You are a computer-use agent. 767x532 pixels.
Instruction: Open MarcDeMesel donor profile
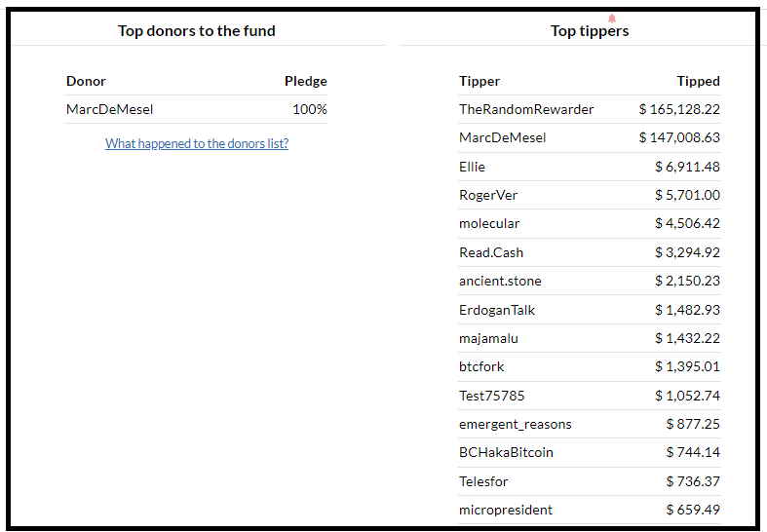[109, 109]
